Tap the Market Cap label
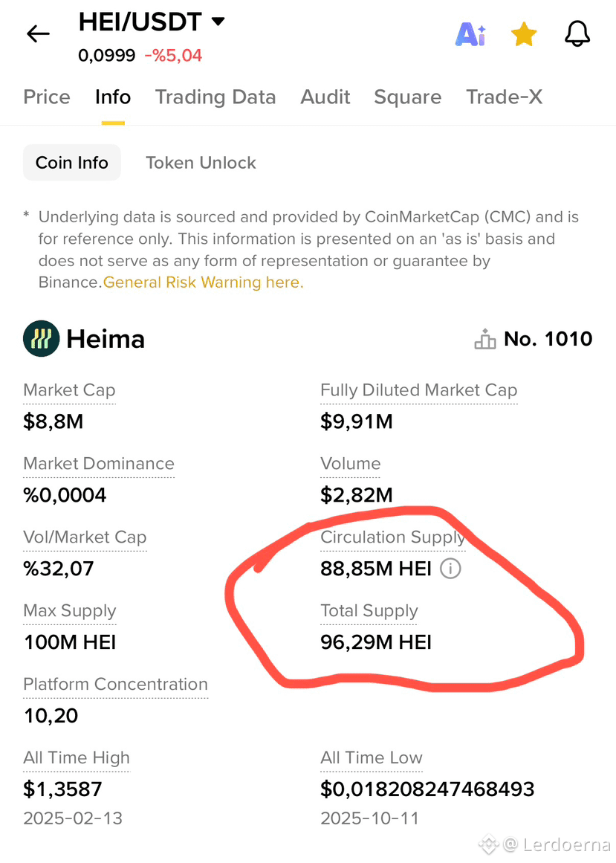Viewport: 616px width, 863px height. 69,390
